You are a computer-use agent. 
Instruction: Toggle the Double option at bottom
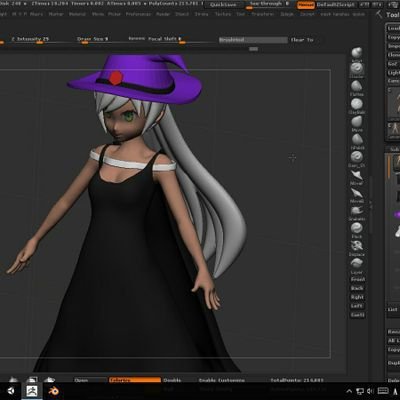point(173,380)
